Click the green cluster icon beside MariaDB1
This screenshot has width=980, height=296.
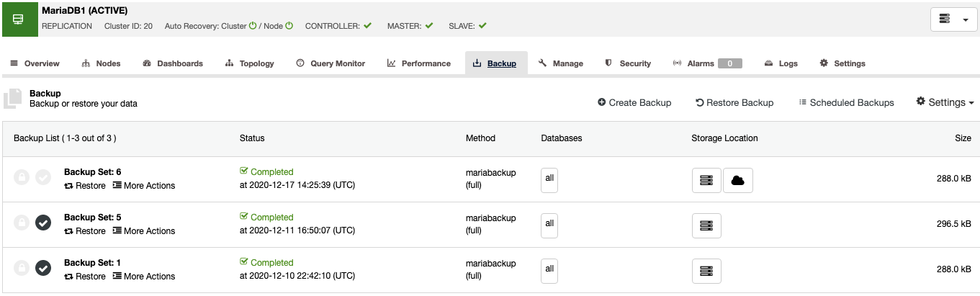18,19
